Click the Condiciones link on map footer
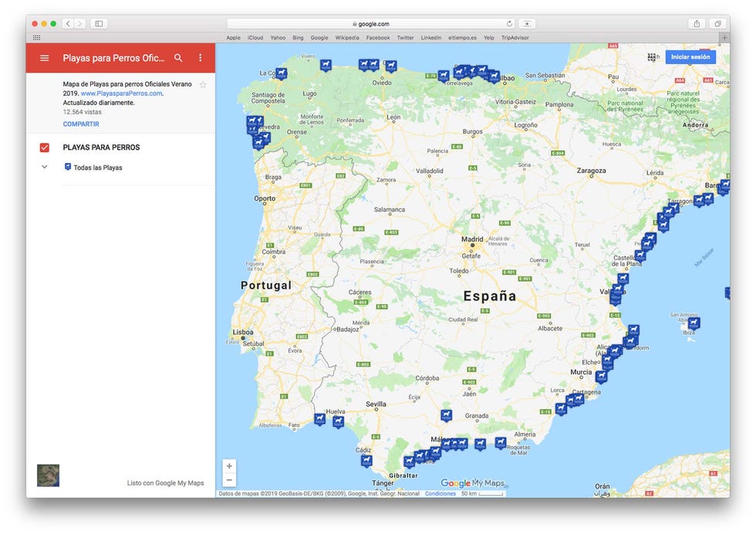Image resolution: width=756 pixels, height=535 pixels. (440, 494)
